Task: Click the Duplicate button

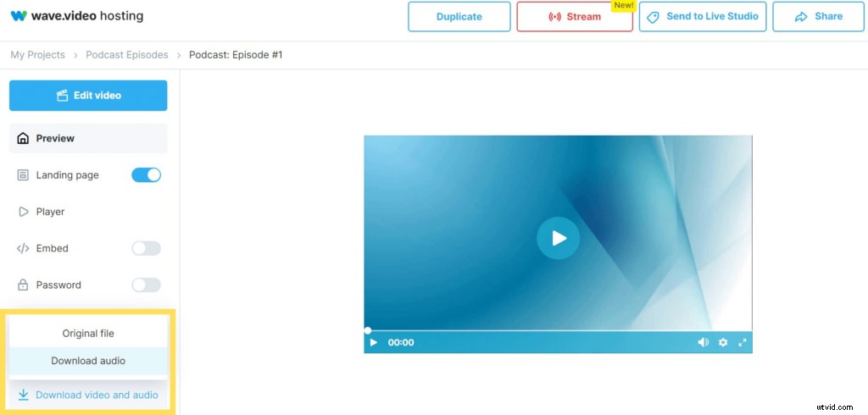Action: click(459, 17)
